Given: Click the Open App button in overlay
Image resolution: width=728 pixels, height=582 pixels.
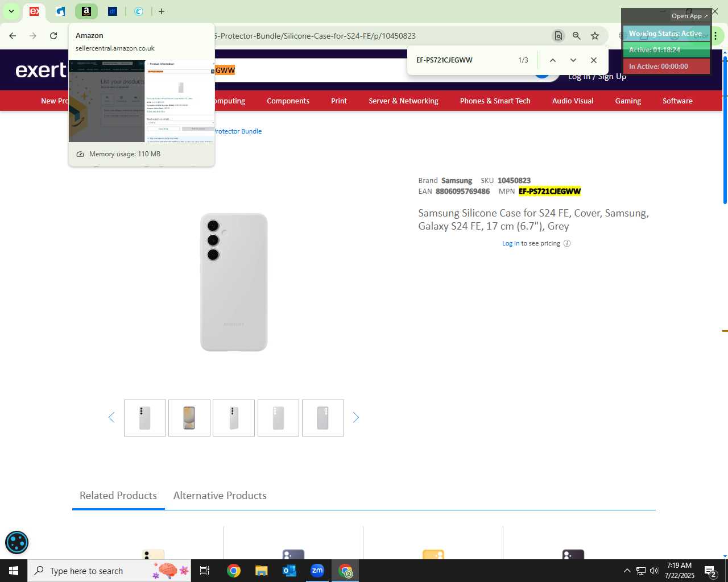Looking at the screenshot, I should pos(689,16).
